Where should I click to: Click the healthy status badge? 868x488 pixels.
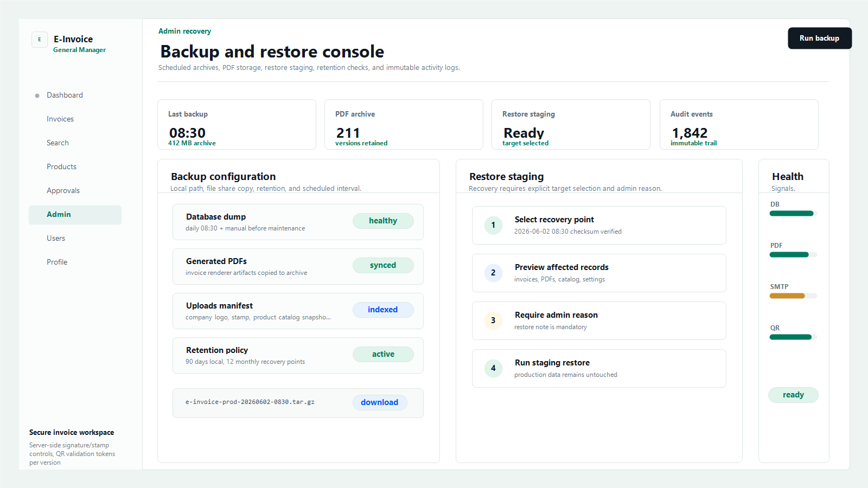(383, 221)
